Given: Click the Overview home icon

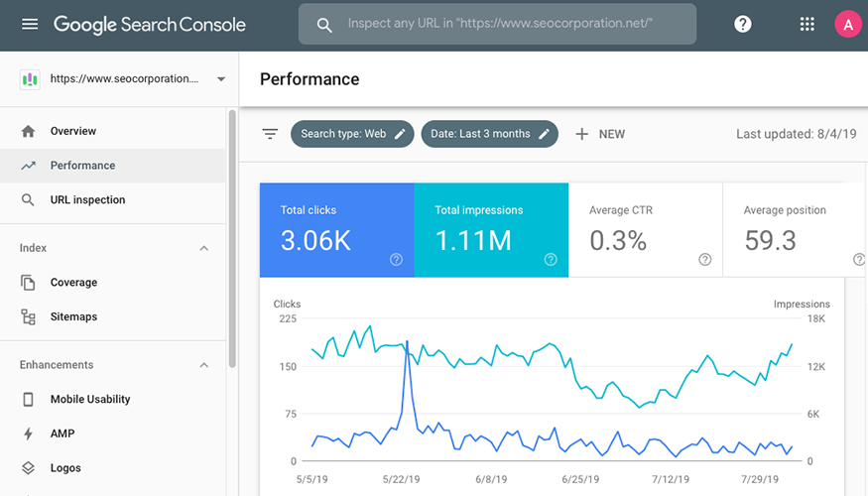Looking at the screenshot, I should click(x=28, y=131).
